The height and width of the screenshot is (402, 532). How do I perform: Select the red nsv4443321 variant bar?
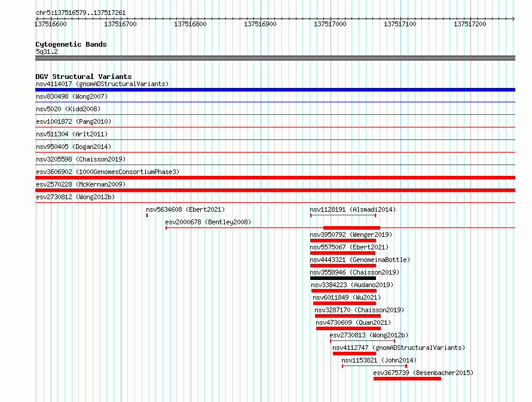pos(343,266)
